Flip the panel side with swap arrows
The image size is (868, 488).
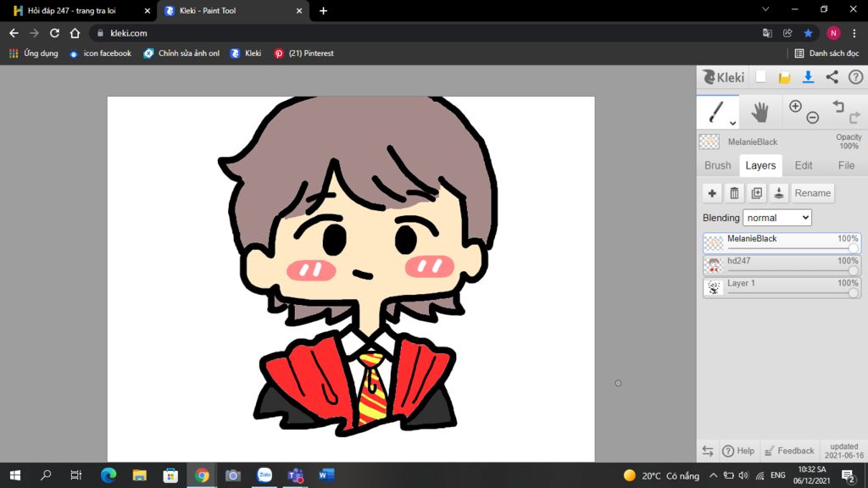pos(708,451)
